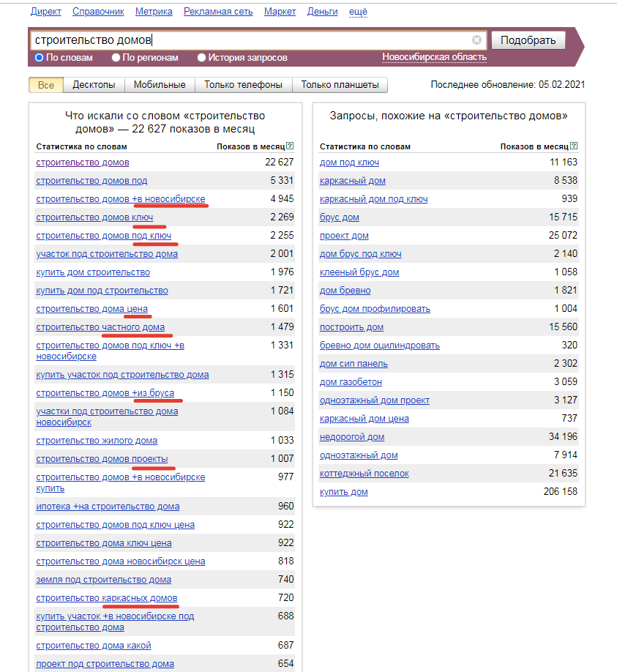Open similar query 'коттеджный поселок'
617x672 pixels.
[364, 474]
